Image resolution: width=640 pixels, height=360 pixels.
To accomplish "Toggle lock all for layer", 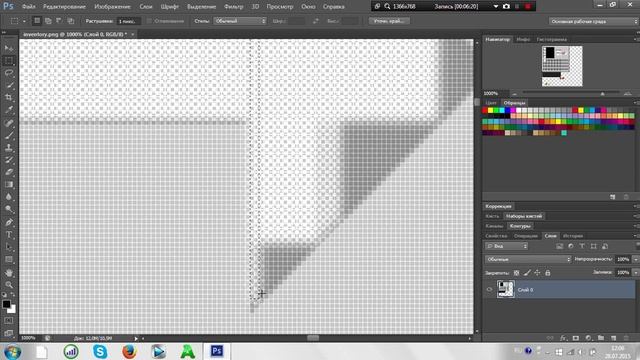I will (x=548, y=273).
